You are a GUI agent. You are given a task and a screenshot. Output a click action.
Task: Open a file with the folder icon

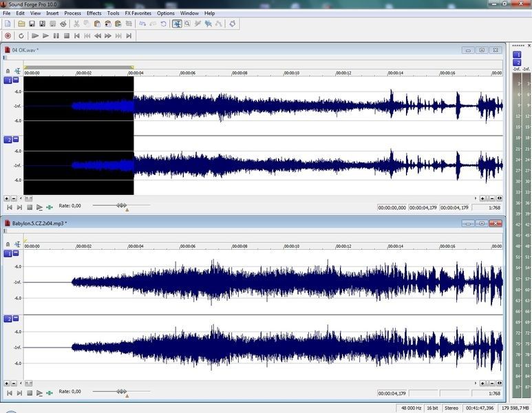21,24
